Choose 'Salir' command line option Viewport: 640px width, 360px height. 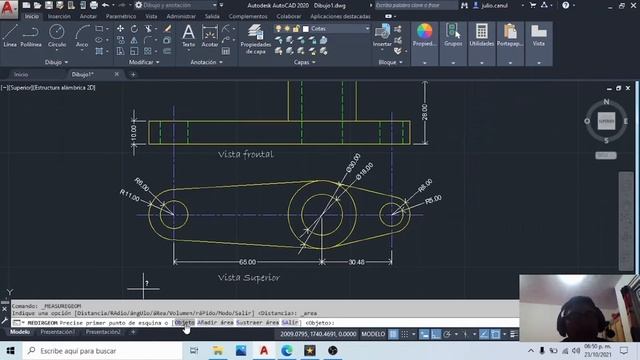pos(290,322)
